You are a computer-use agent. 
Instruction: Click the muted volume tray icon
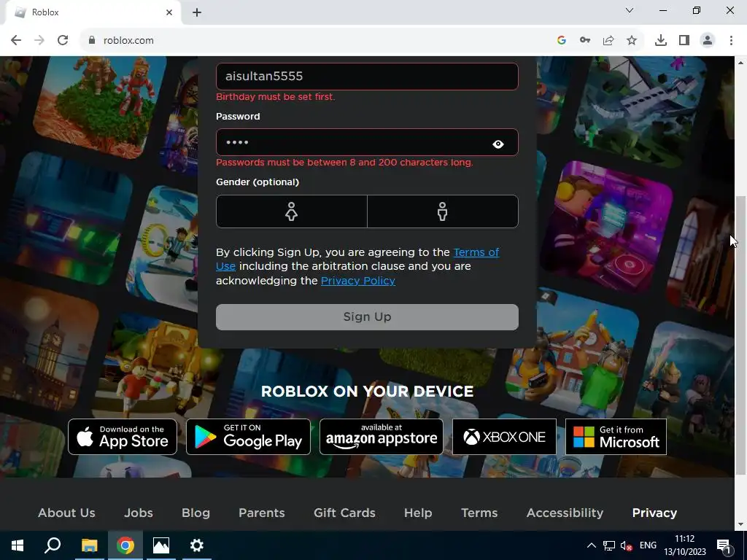pyautogui.click(x=627, y=545)
